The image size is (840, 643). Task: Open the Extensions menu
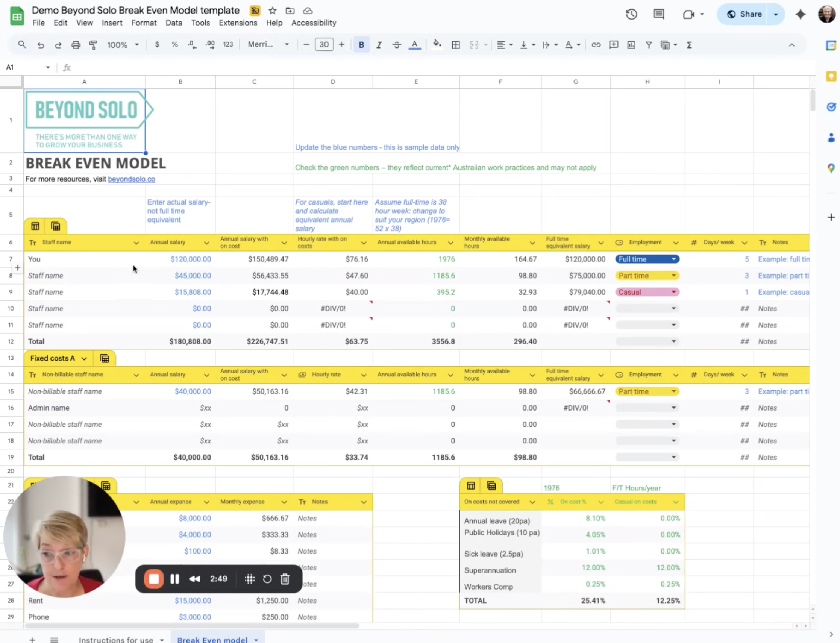[x=238, y=23]
